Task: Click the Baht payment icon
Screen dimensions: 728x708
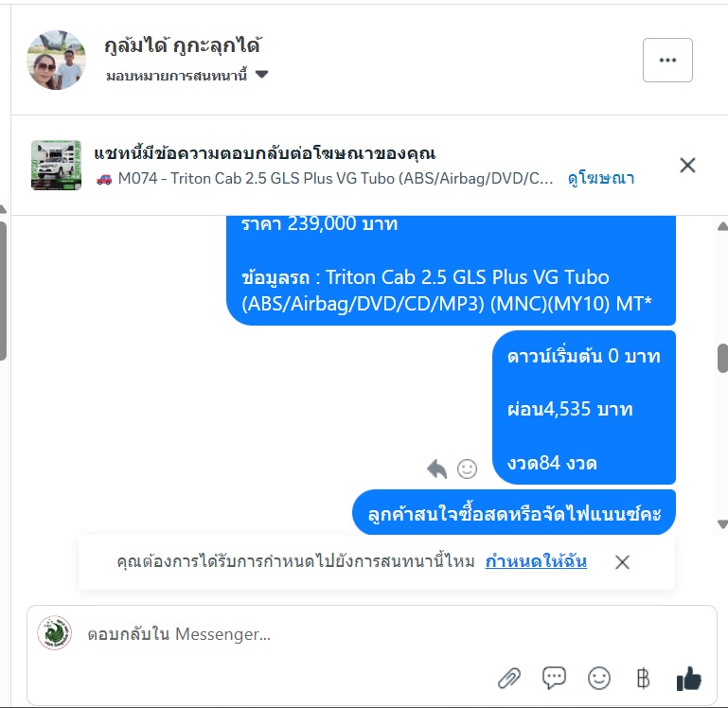Action: 643,679
